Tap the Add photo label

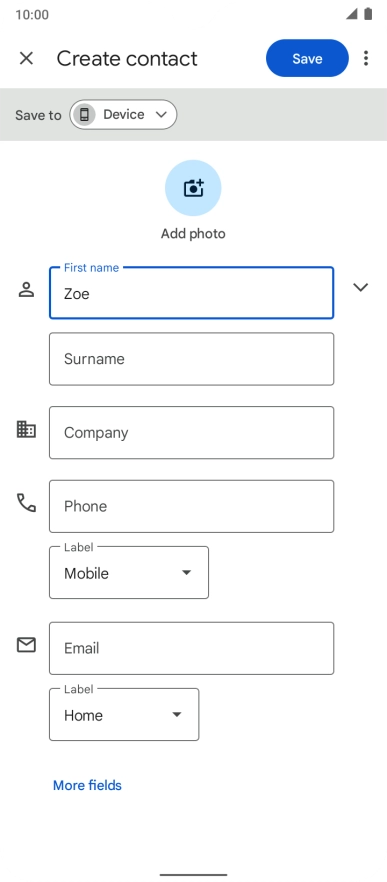point(193,234)
